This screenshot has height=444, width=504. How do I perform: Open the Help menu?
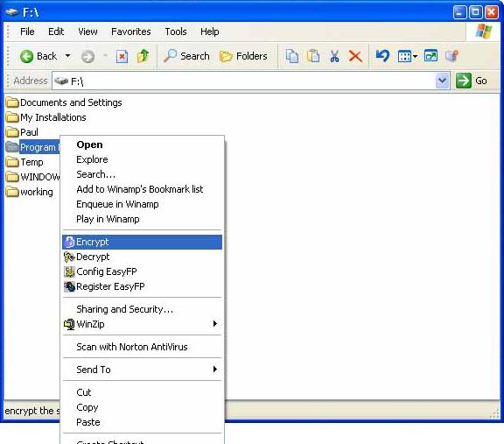coord(210,32)
